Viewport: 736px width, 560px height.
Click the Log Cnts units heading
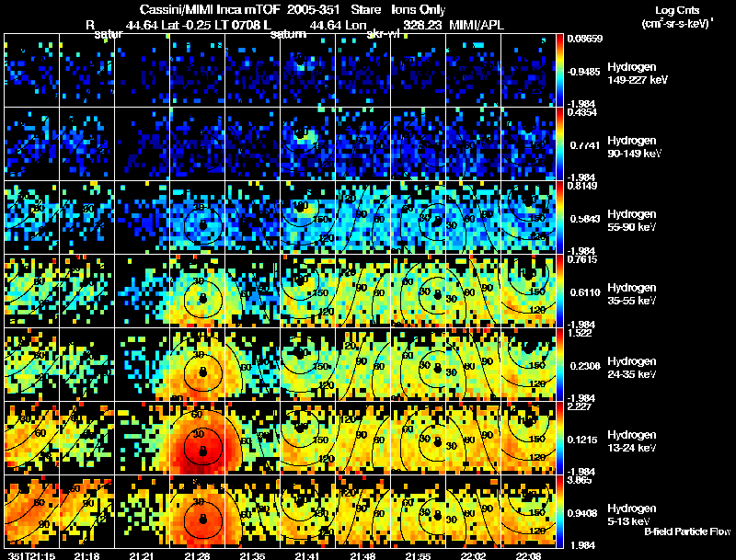(677, 17)
